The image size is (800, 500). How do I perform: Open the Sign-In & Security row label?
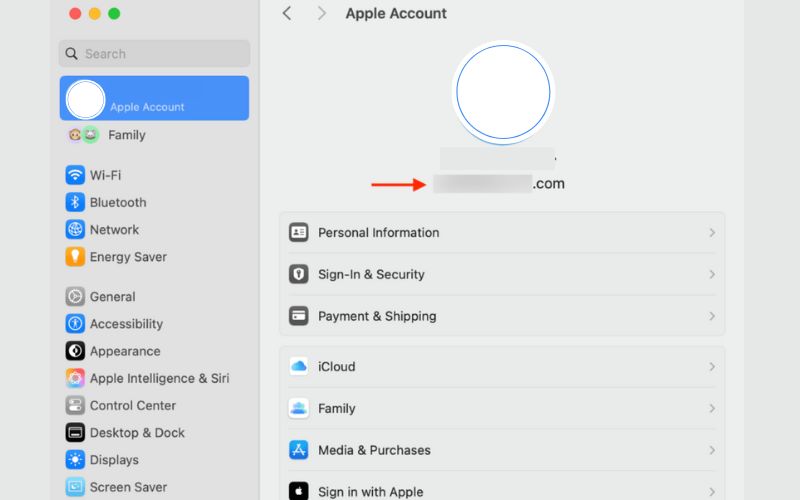click(x=371, y=274)
